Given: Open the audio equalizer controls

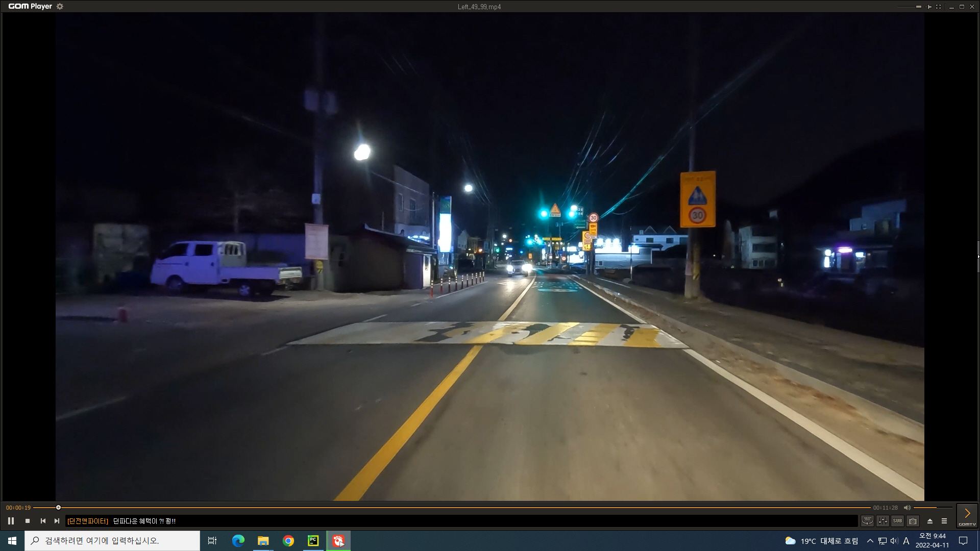Looking at the screenshot, I should (883, 521).
